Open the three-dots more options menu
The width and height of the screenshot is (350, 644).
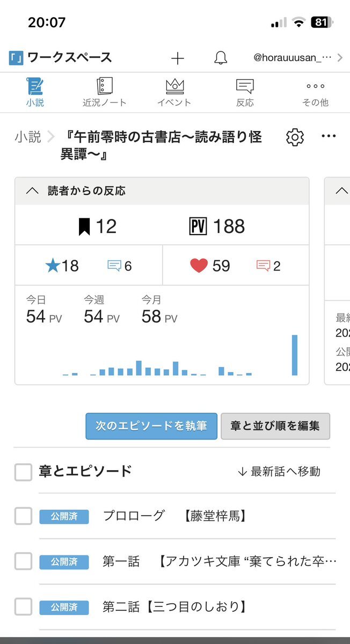[x=329, y=136]
